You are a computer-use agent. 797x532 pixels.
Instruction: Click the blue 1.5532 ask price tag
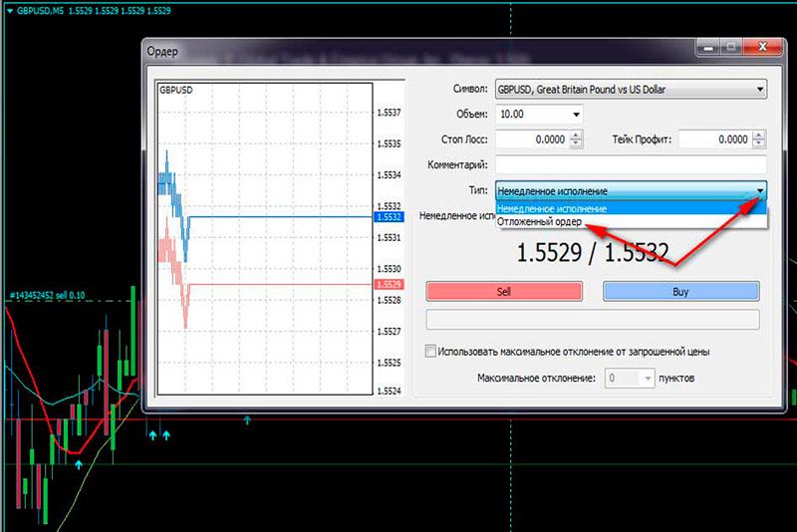pyautogui.click(x=388, y=216)
